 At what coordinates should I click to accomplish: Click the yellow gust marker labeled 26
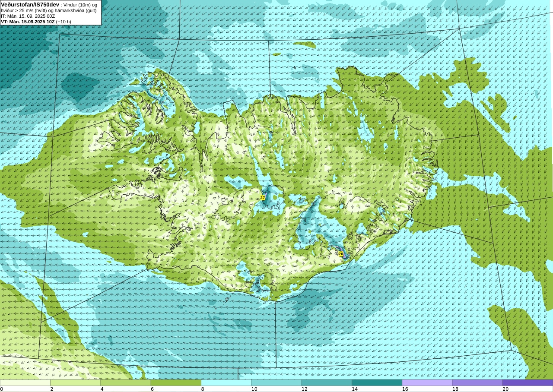[341, 254]
